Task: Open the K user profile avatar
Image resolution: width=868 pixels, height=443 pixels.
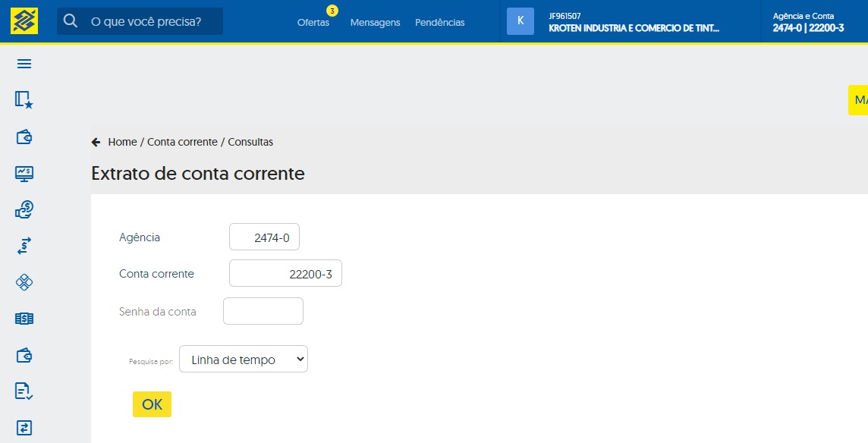Action: 520,21
